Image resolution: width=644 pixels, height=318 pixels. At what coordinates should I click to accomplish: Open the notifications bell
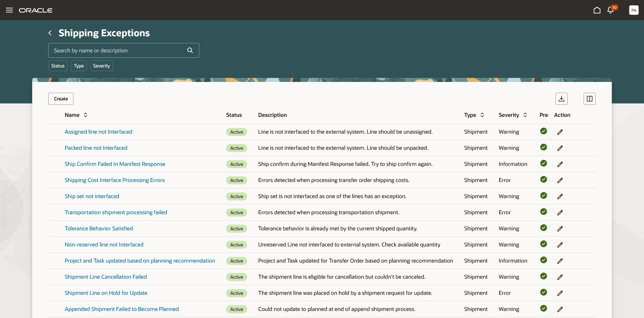pyautogui.click(x=610, y=10)
